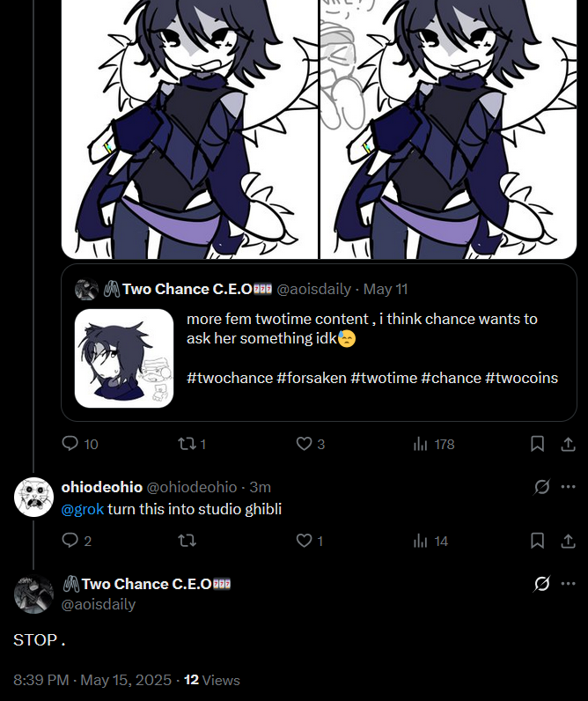This screenshot has width=588, height=701.
Task: Bookmark ohiodeohio's comment
Action: tap(537, 541)
